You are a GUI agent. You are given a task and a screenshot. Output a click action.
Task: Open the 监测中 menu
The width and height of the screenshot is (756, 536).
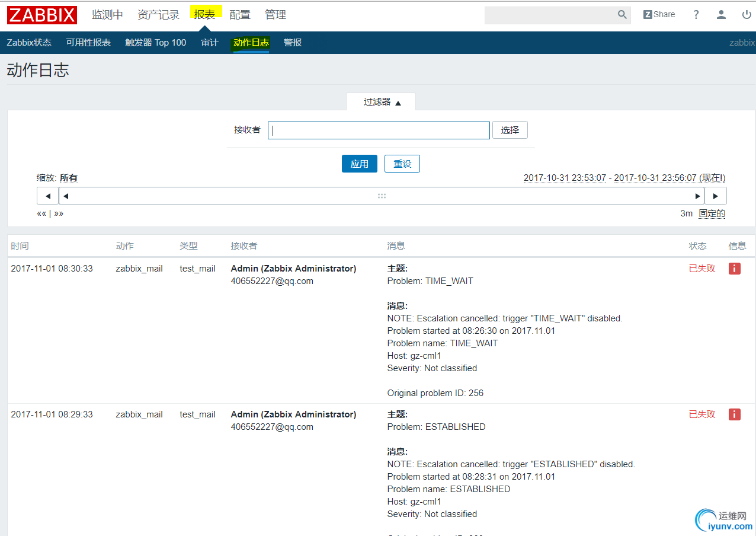107,15
